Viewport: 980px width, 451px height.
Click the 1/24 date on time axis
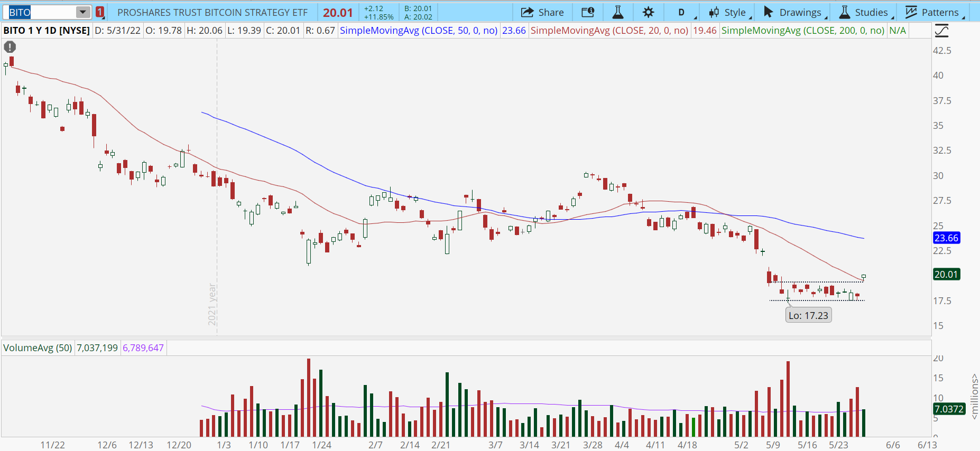(321, 445)
